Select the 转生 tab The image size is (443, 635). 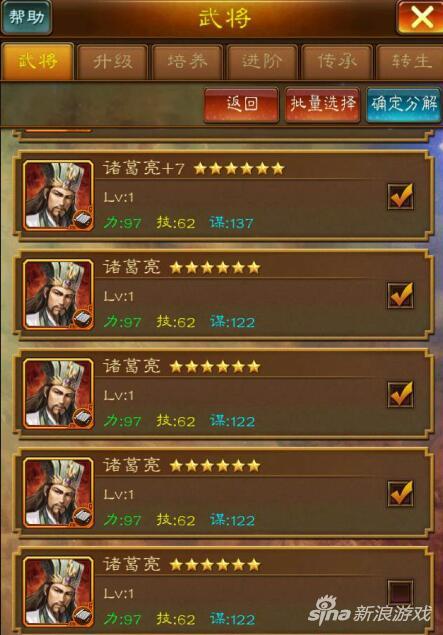click(410, 62)
